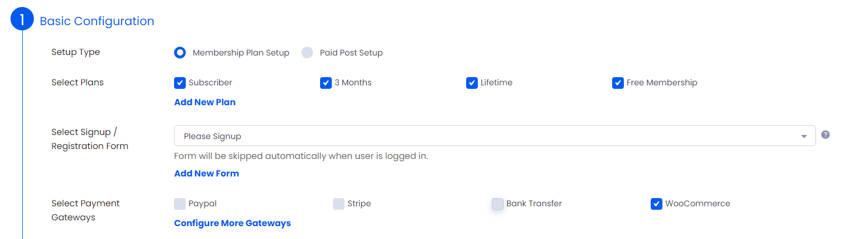Enable the Stripe payment gateway
The image size is (868, 239).
[339, 203]
